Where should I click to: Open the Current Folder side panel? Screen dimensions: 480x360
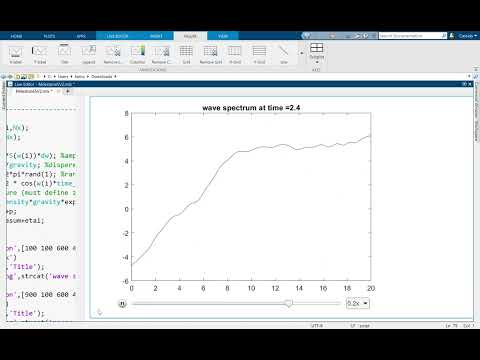3,95
